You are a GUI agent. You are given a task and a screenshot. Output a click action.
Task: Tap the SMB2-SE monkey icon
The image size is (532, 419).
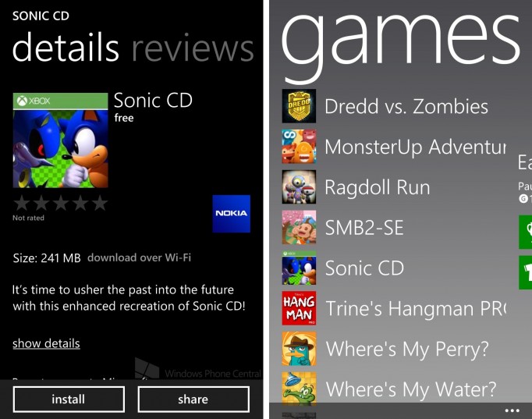coord(299,227)
